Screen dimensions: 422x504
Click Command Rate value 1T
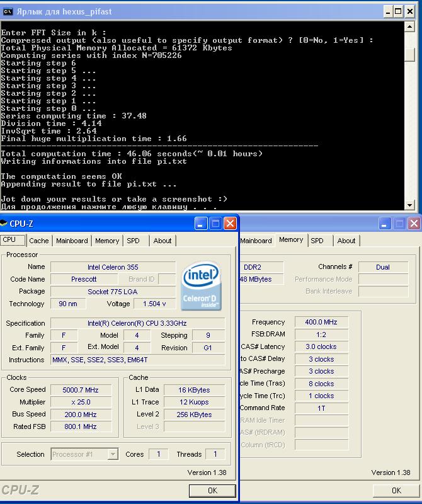tap(321, 408)
